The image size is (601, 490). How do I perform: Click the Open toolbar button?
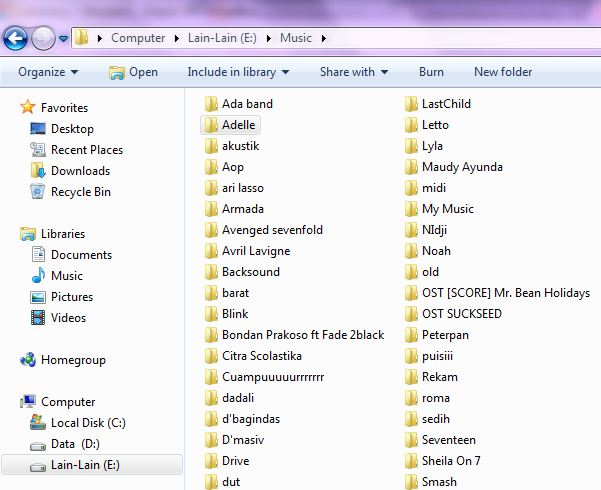[x=133, y=72]
